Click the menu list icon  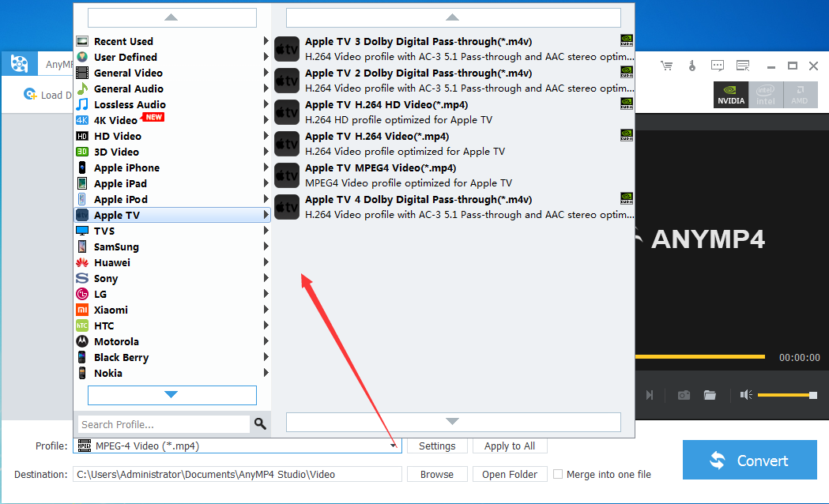coord(742,66)
